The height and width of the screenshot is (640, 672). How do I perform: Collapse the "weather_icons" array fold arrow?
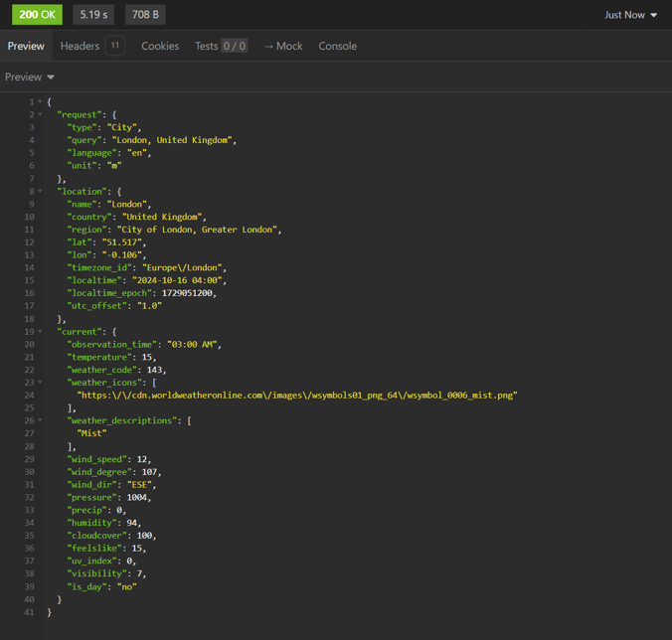[x=40, y=383]
